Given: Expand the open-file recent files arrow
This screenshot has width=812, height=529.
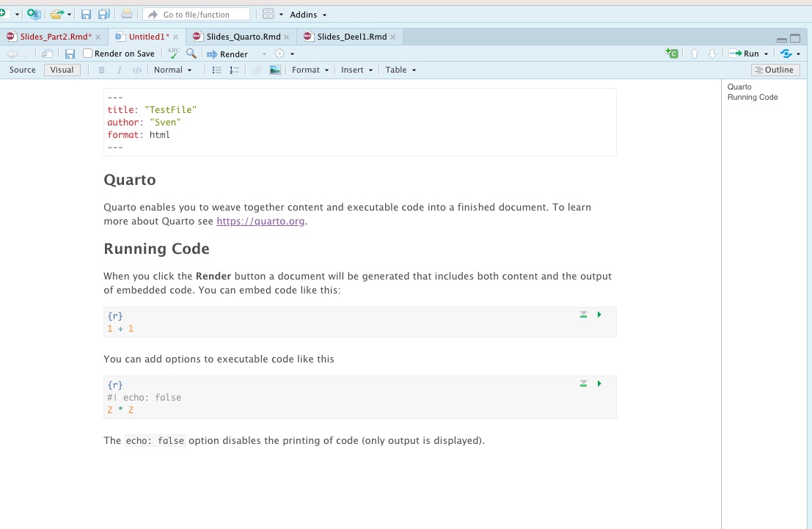Looking at the screenshot, I should [x=70, y=15].
